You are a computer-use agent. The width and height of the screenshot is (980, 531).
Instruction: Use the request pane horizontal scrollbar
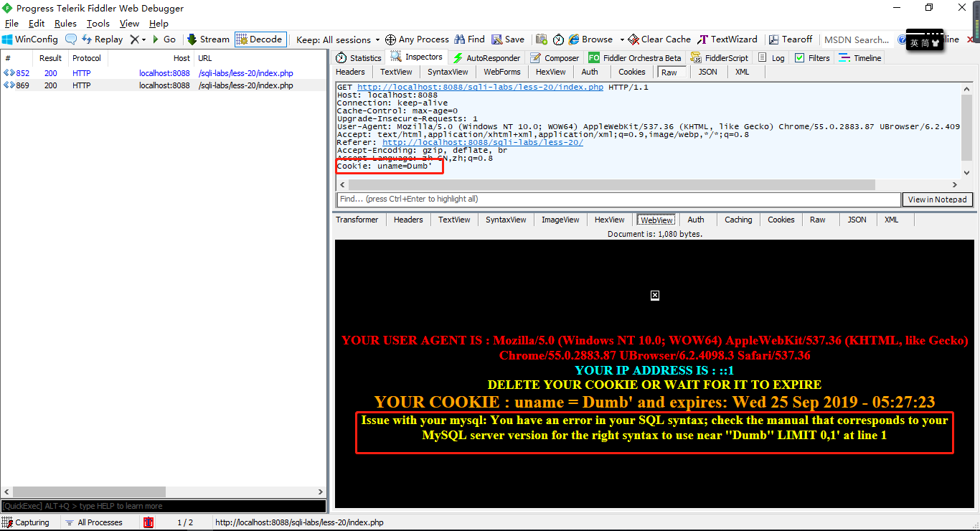[x=611, y=185]
